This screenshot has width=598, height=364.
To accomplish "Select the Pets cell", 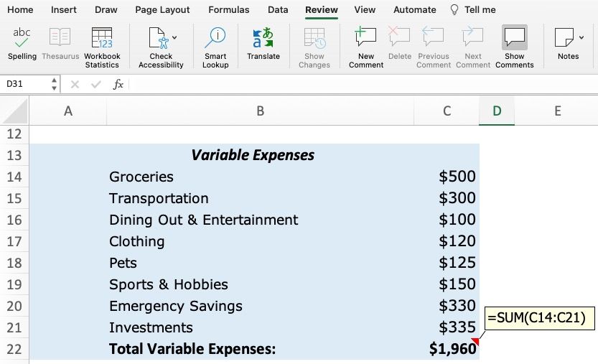I will click(260, 263).
